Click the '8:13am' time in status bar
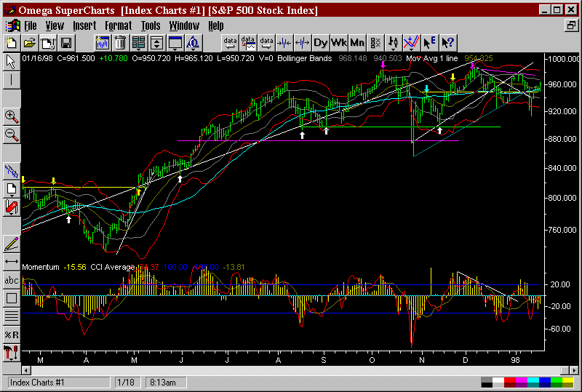This screenshot has width=582, height=392. click(166, 383)
